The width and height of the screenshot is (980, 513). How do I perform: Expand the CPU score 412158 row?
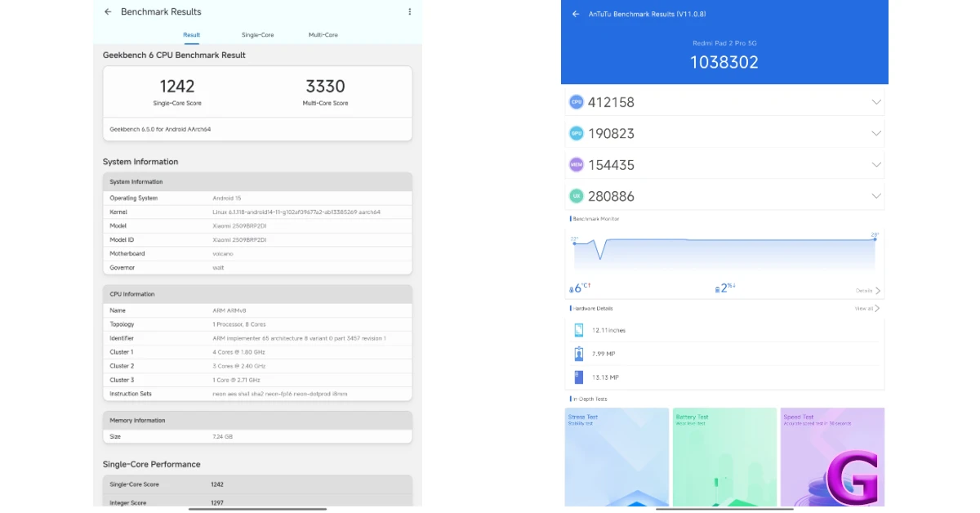pyautogui.click(x=875, y=102)
